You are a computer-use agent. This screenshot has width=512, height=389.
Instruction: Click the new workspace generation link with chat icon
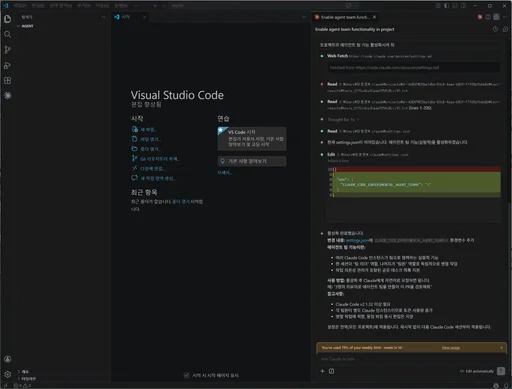(x=153, y=178)
